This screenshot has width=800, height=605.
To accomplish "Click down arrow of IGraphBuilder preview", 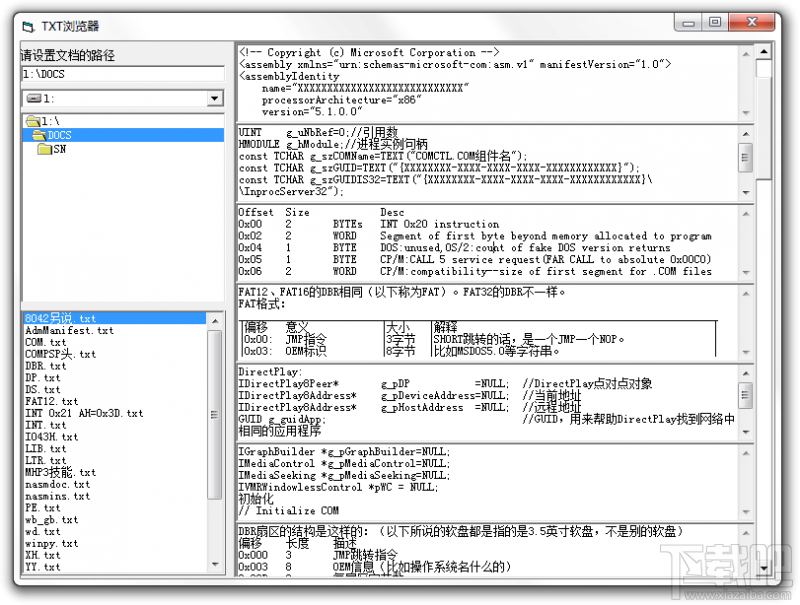I will pyautogui.click(x=746, y=512).
